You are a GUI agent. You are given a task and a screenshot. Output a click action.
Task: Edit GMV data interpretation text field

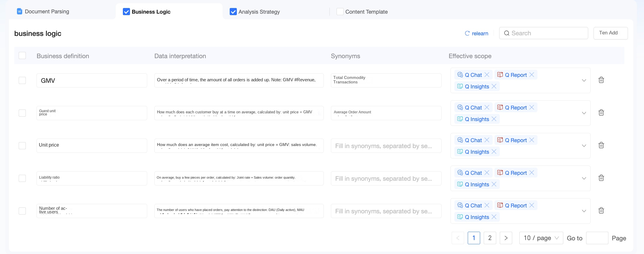pyautogui.click(x=239, y=80)
